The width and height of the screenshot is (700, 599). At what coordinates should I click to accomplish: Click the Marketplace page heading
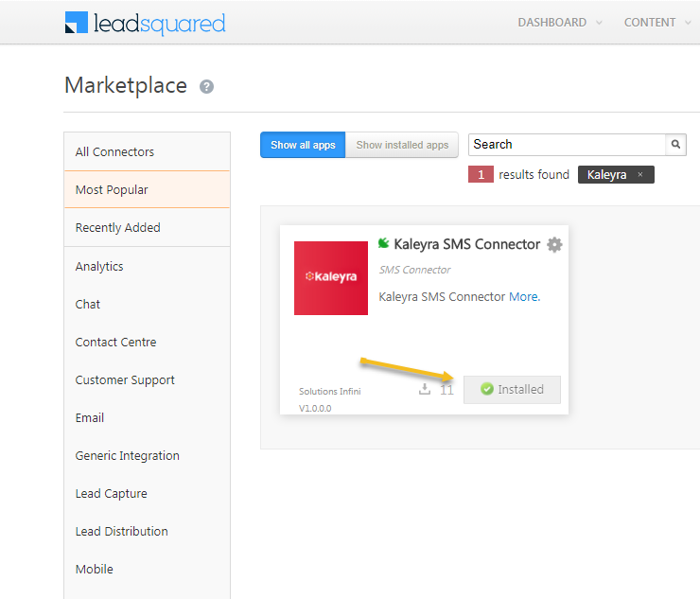coord(126,85)
